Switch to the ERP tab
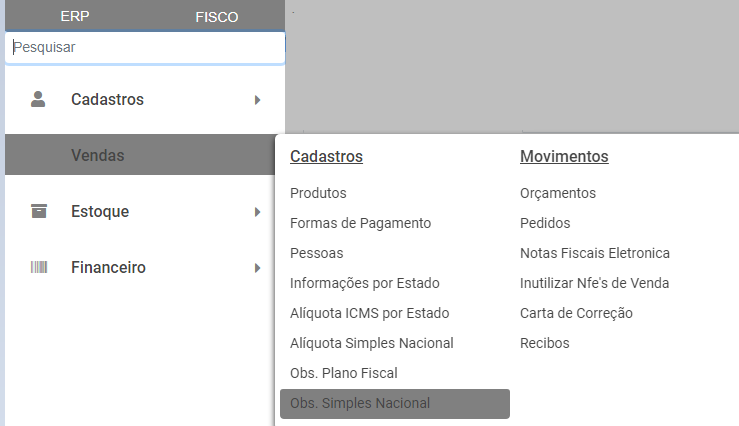 (75, 17)
